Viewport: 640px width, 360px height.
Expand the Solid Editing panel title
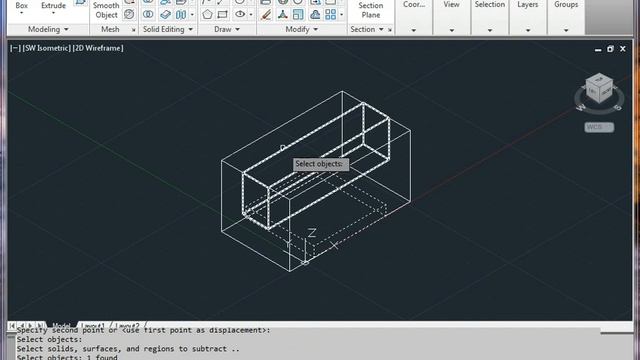(x=168, y=29)
